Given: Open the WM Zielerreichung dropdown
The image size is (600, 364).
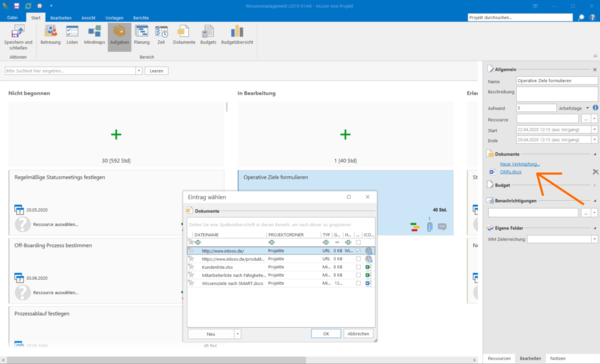Looking at the screenshot, I should click(594, 239).
